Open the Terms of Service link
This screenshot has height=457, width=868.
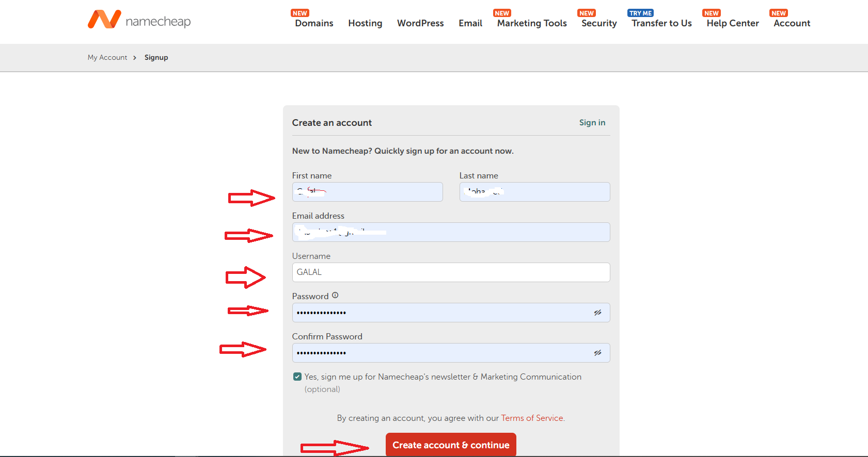pyautogui.click(x=532, y=418)
